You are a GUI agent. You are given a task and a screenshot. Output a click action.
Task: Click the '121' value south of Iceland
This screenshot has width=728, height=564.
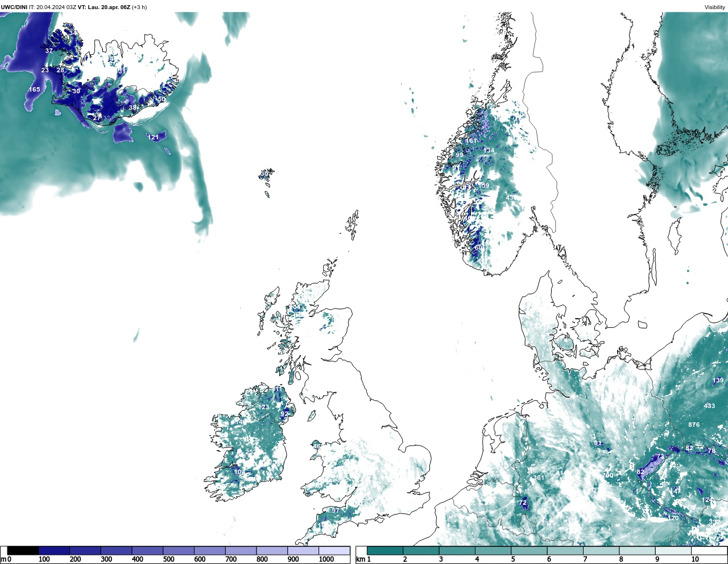point(154,137)
